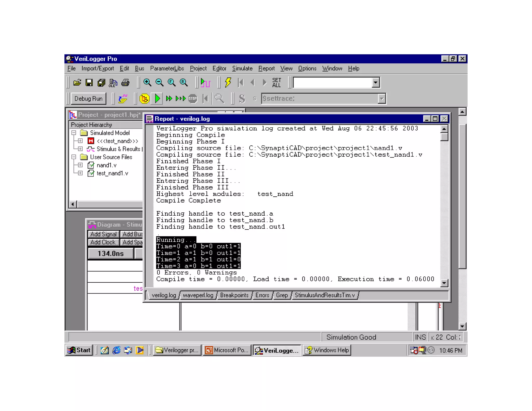Toggle the Debug Run mode button
Viewport: 532px width, 411px height.
tap(88, 99)
